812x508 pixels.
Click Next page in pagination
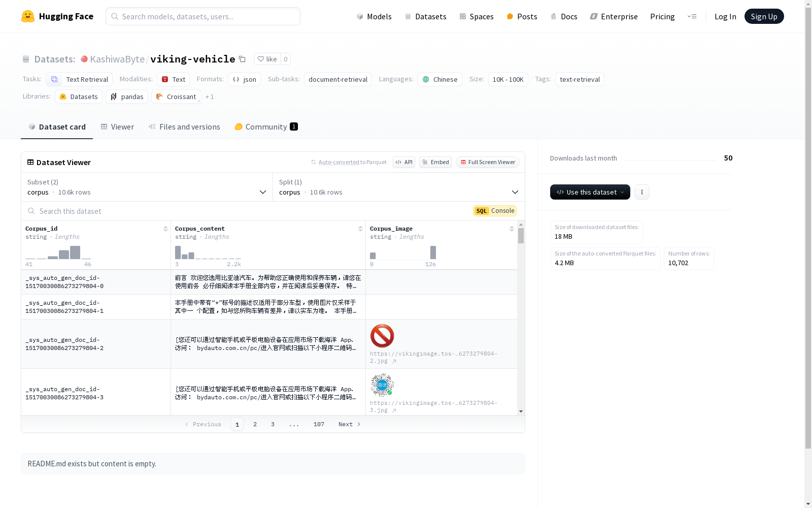[x=350, y=424]
